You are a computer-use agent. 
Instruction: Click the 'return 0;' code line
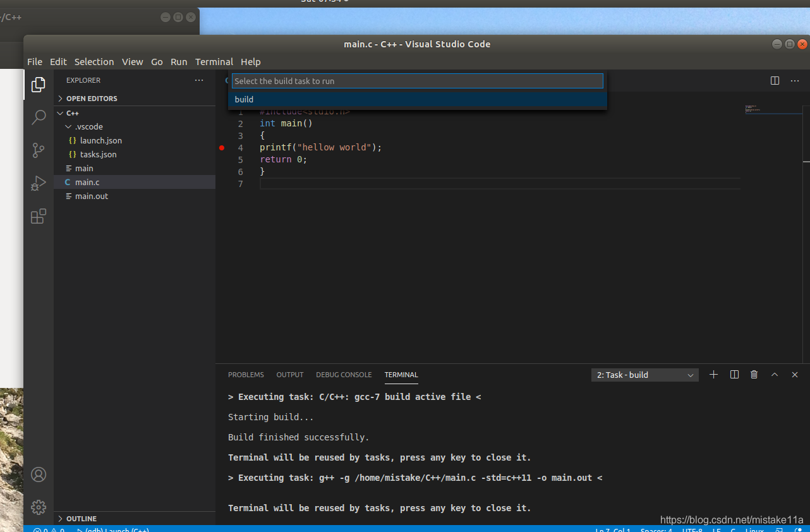click(x=283, y=159)
